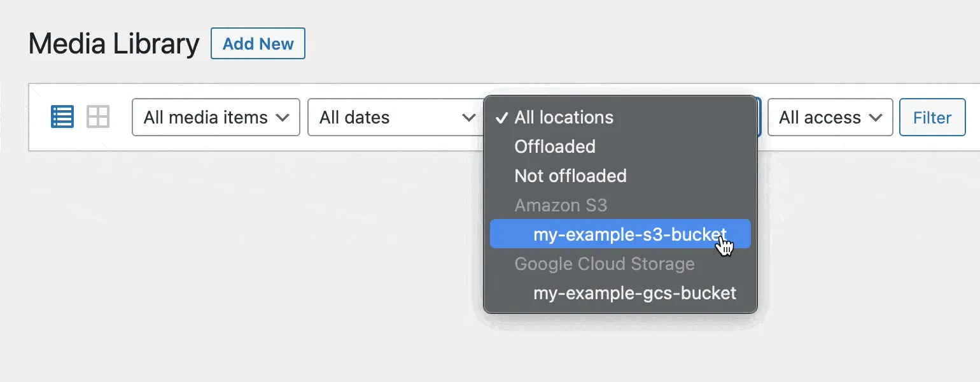This screenshot has height=382, width=980.
Task: Select my-example-s3-bucket option
Action: point(620,234)
